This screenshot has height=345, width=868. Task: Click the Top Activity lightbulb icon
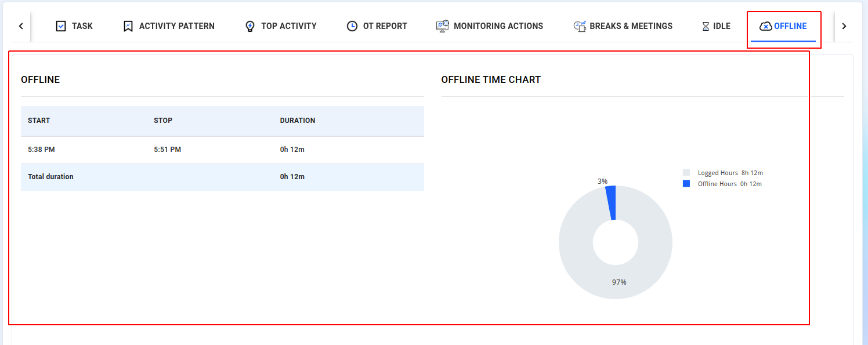click(250, 26)
